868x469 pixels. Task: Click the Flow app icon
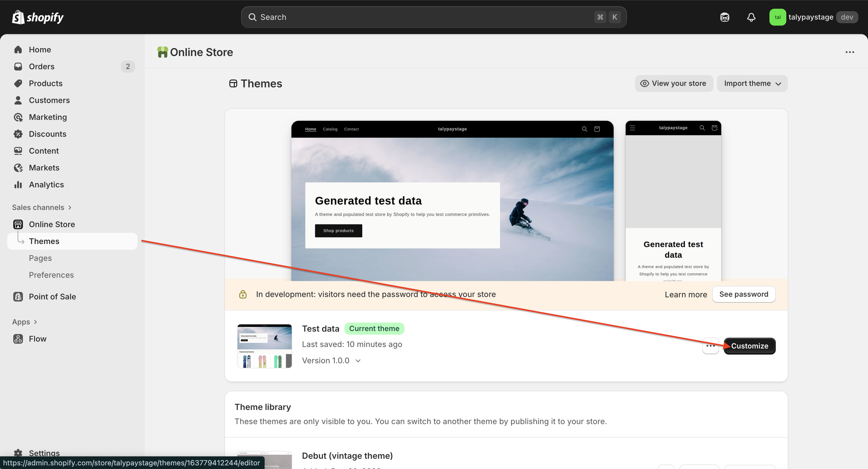18,339
